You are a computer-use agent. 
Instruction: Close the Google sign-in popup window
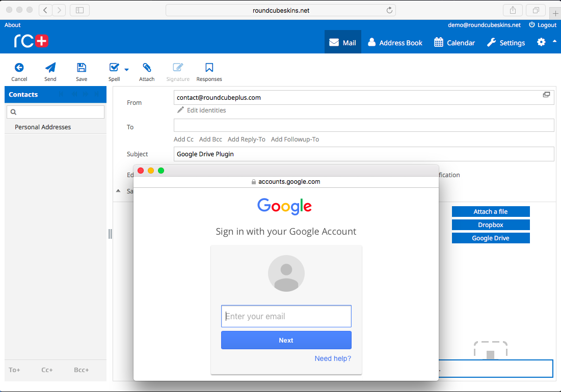[x=141, y=171]
